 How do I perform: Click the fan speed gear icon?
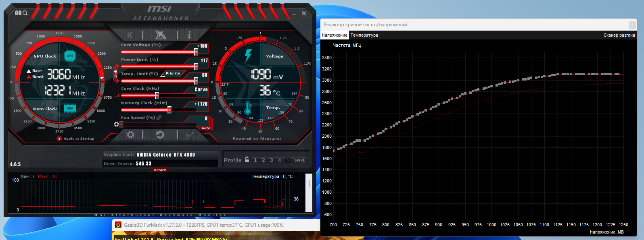(x=117, y=124)
